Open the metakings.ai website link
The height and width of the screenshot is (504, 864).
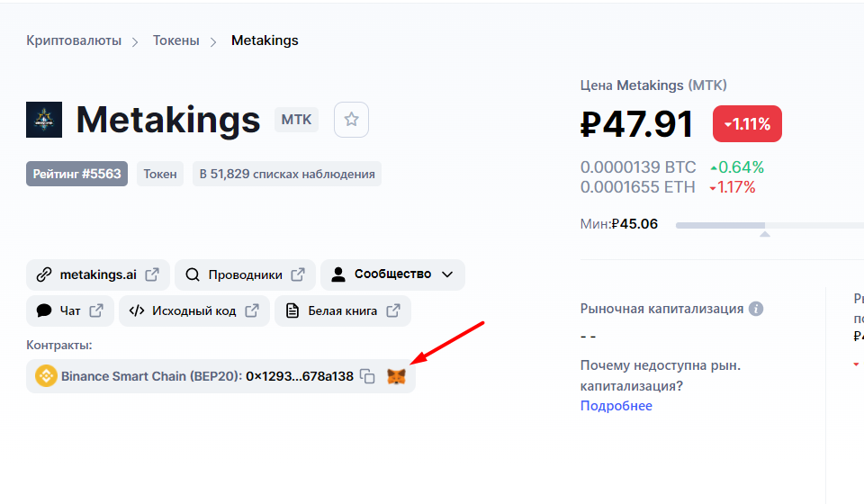coord(98,274)
